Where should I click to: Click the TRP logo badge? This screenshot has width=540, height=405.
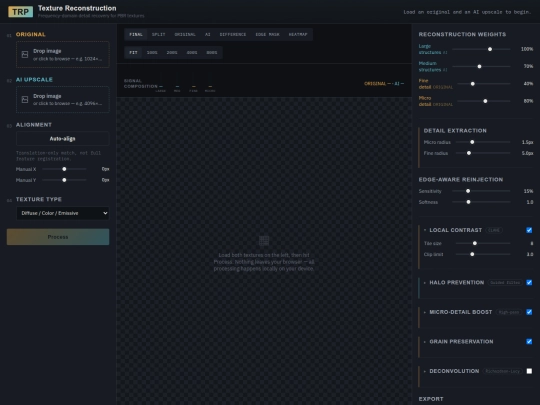click(x=21, y=12)
